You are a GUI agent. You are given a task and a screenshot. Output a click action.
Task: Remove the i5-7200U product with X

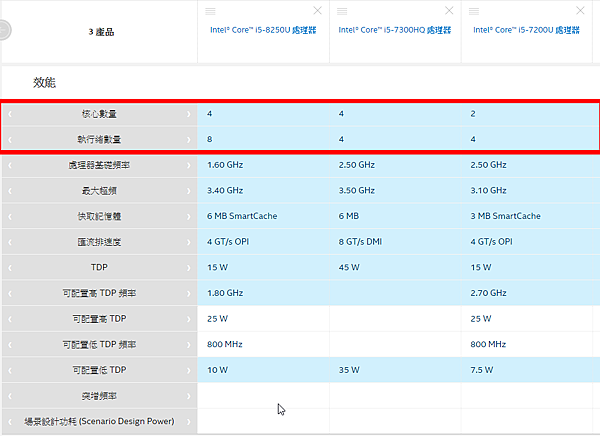point(580,11)
